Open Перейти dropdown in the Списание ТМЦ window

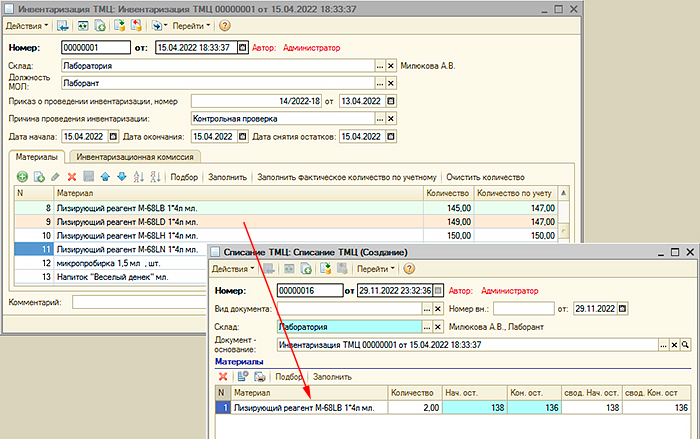[x=377, y=269]
